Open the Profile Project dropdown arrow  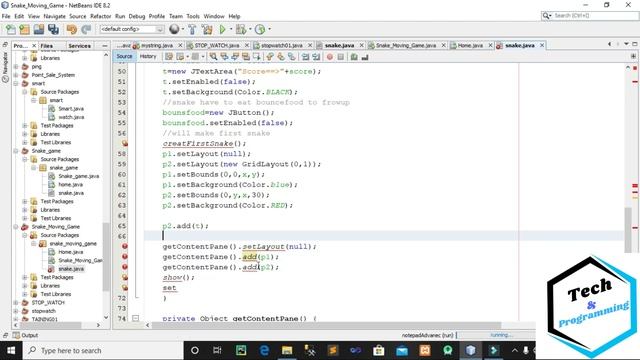pyautogui.click(x=269, y=29)
